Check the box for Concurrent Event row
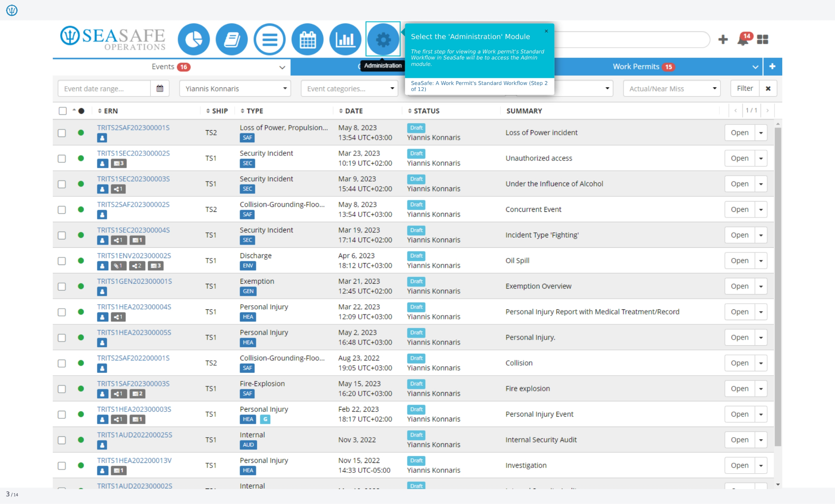Viewport: 835px width, 504px height. tap(62, 210)
